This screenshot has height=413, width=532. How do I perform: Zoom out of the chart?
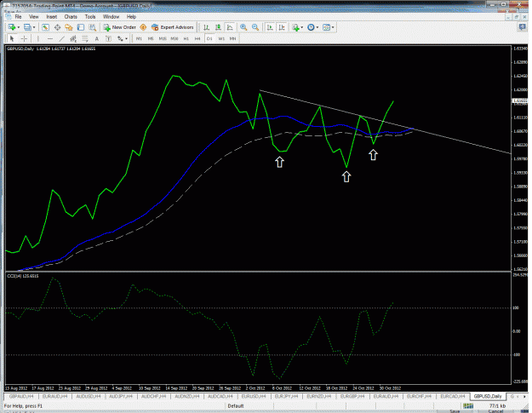tap(255, 27)
